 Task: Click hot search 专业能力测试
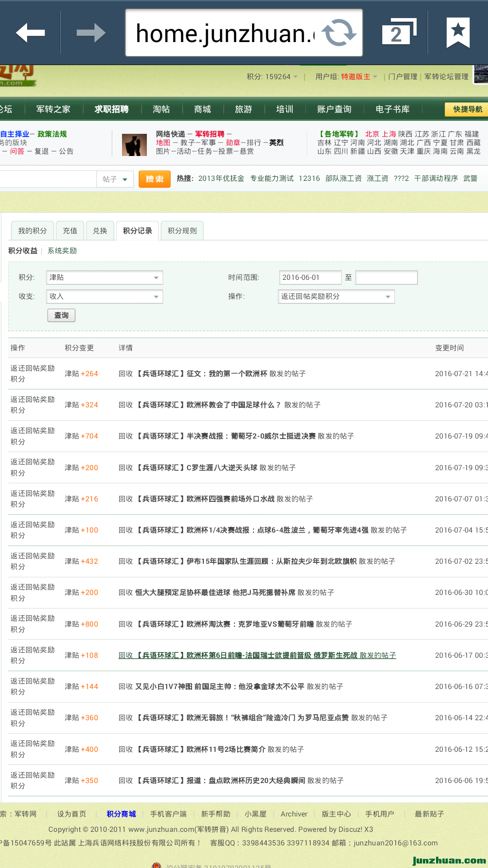point(272,179)
